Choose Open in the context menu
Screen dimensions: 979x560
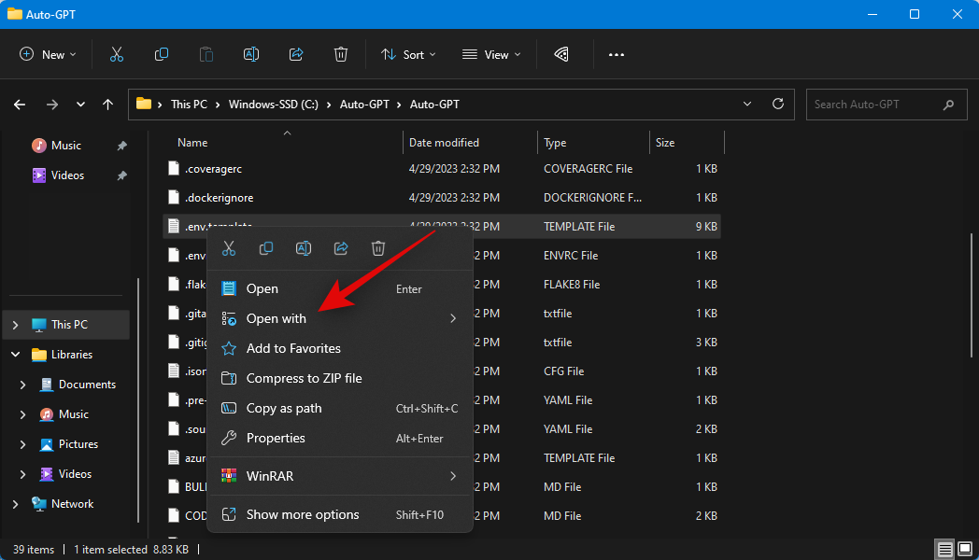click(340, 288)
